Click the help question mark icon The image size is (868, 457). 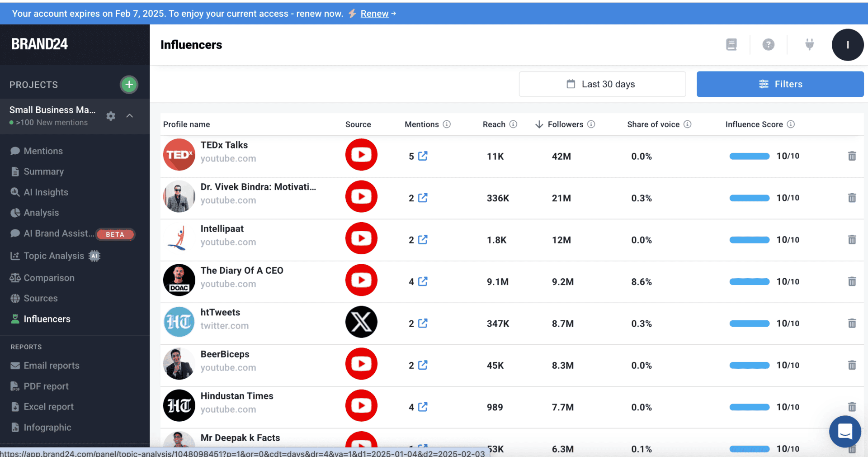point(768,44)
